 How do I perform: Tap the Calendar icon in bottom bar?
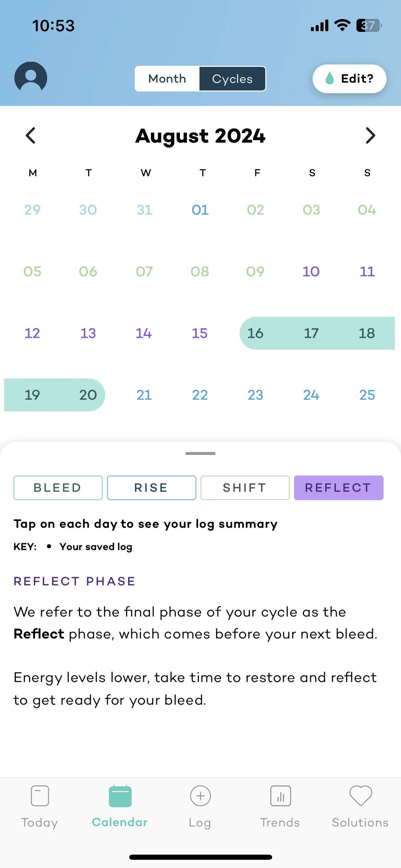(120, 796)
